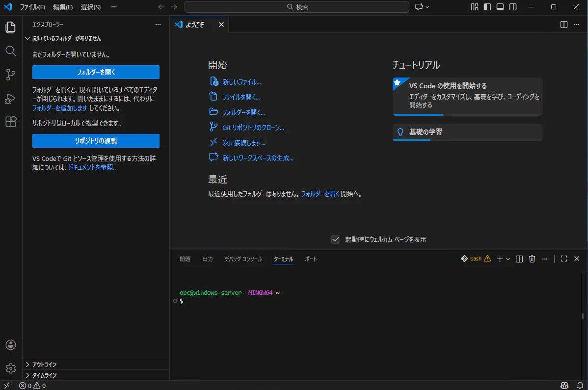Click the bash terminal warning label
588x390 pixels.
[476, 259]
